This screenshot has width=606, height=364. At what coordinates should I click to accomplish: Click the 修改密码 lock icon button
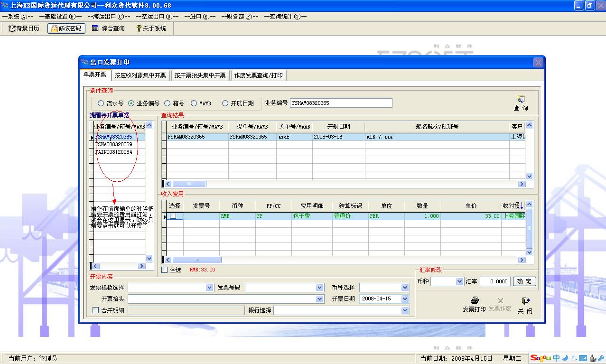pyautogui.click(x=55, y=28)
